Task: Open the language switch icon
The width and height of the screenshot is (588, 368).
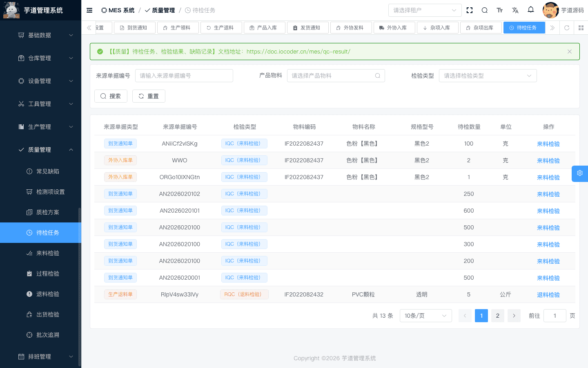Action: [515, 10]
